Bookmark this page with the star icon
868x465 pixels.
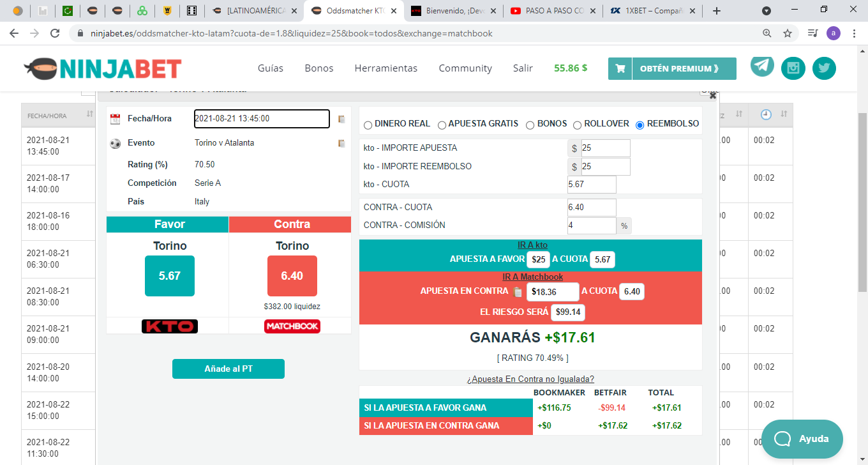pos(788,33)
